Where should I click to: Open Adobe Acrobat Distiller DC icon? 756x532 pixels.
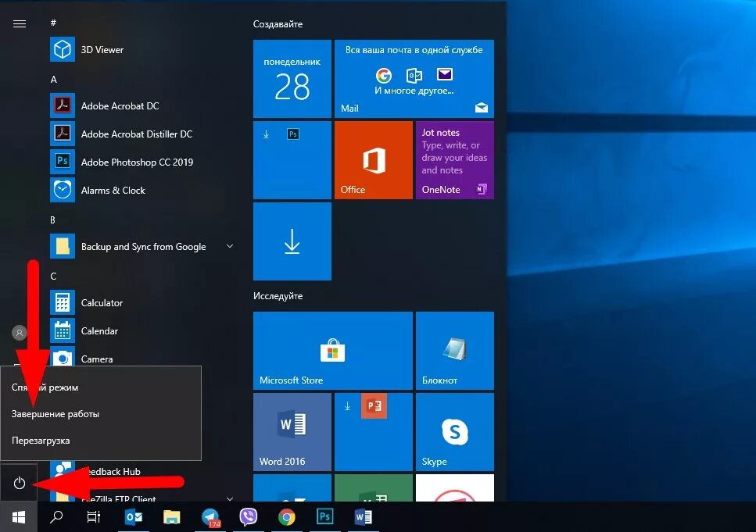point(63,134)
